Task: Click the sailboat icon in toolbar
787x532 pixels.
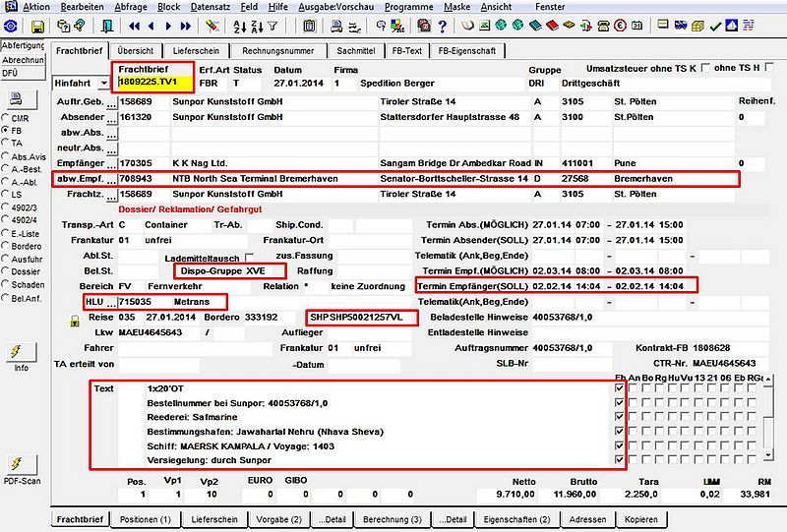Action: pos(732,26)
